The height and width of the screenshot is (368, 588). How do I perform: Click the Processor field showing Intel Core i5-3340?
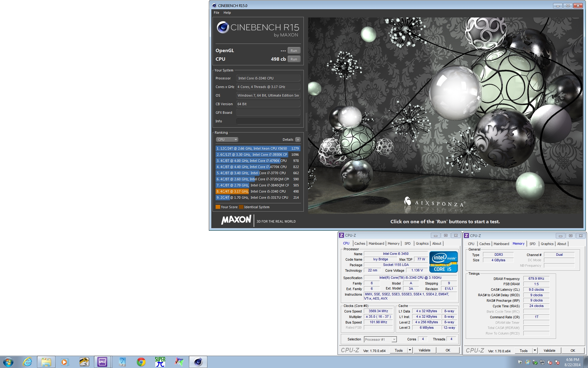(268, 78)
